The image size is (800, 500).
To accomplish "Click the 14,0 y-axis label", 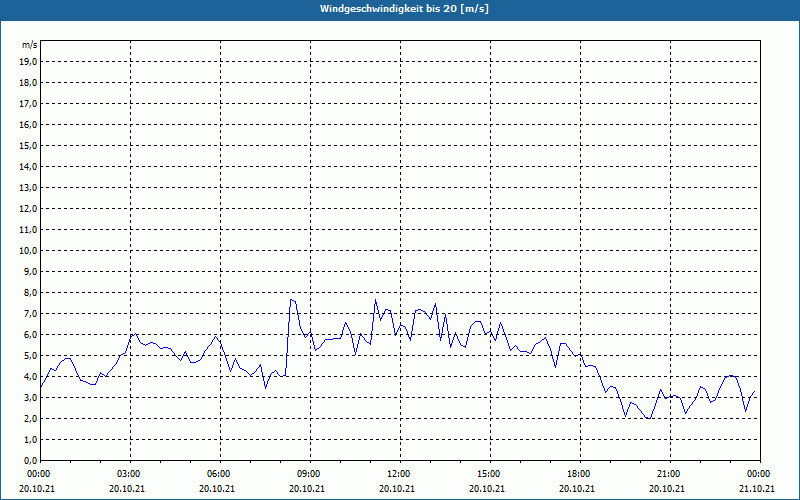I will click(28, 166).
